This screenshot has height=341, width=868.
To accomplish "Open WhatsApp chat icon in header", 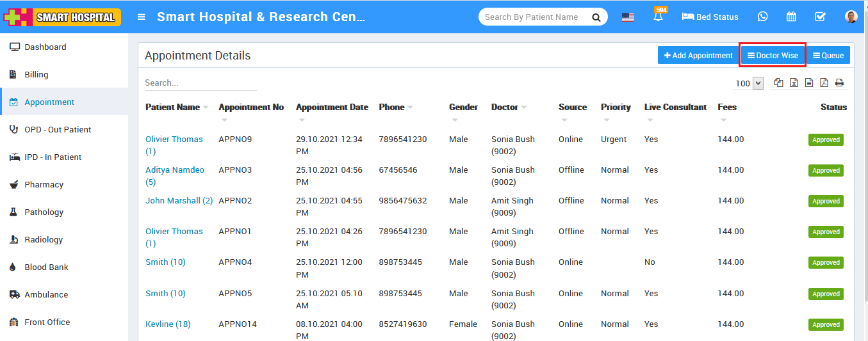I will click(762, 17).
